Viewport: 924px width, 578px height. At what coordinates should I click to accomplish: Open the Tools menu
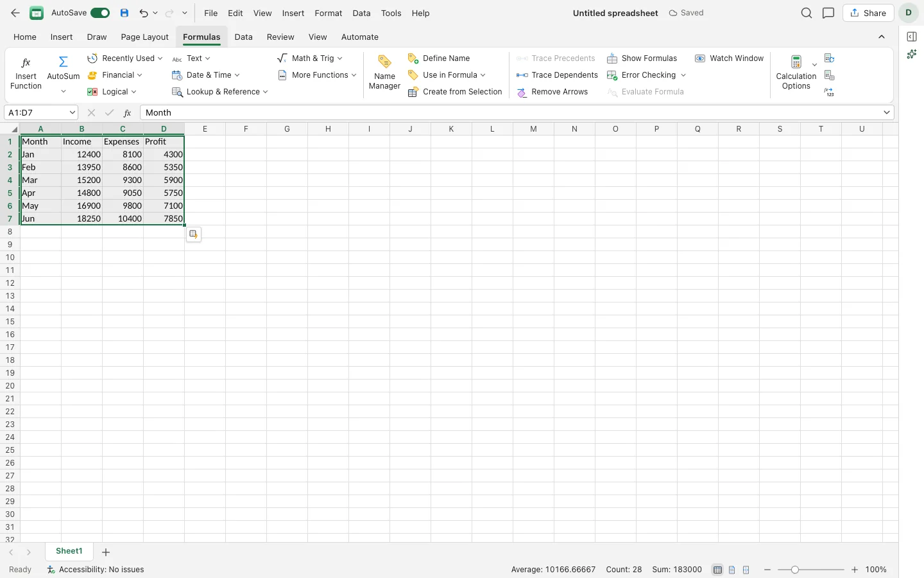pyautogui.click(x=391, y=13)
